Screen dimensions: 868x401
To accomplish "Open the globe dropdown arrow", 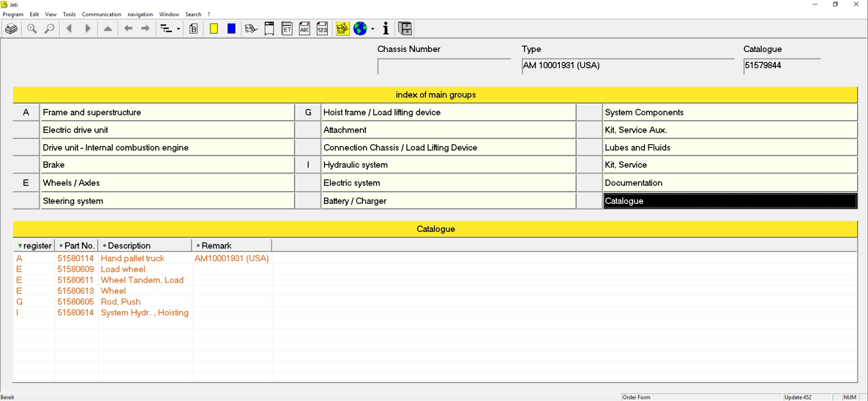I will coord(373,29).
